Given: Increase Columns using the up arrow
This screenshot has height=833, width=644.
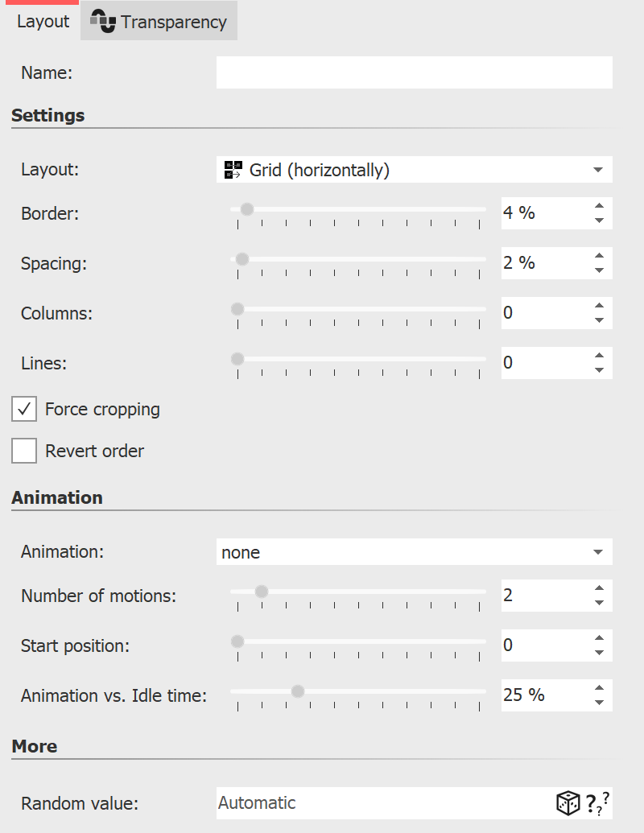Looking at the screenshot, I should [600, 307].
